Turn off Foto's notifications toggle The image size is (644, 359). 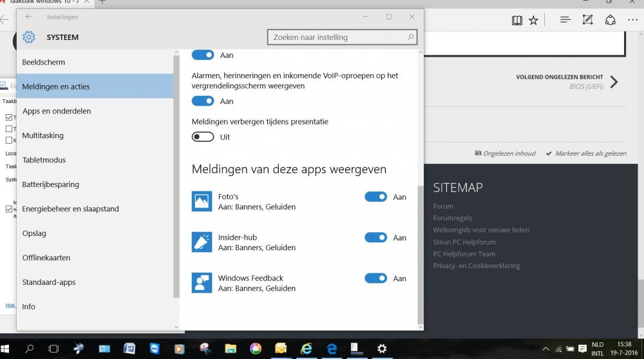pyautogui.click(x=375, y=197)
